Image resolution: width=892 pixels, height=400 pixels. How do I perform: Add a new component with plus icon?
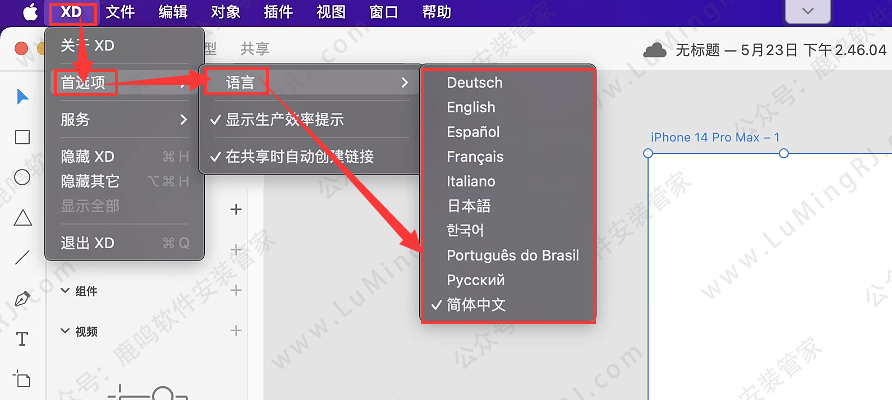[236, 291]
